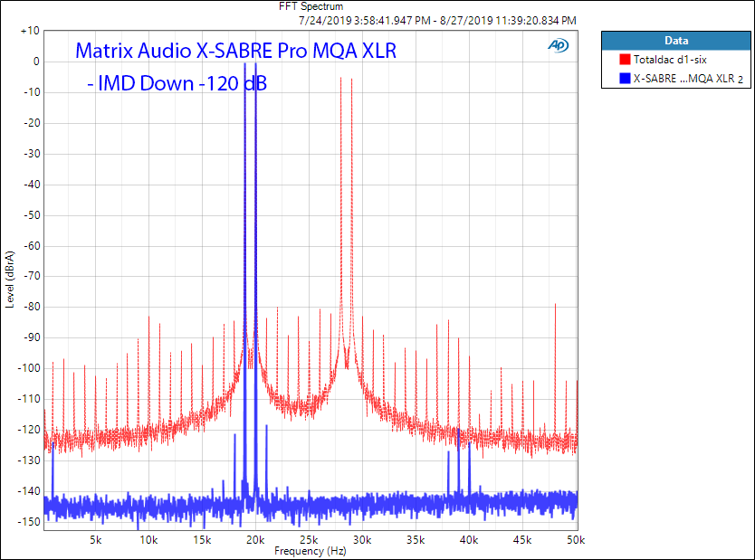Image resolution: width=755 pixels, height=560 pixels.
Task: Select the X-SABRE ...MQA XLR 2 legend label
Action: (688, 79)
